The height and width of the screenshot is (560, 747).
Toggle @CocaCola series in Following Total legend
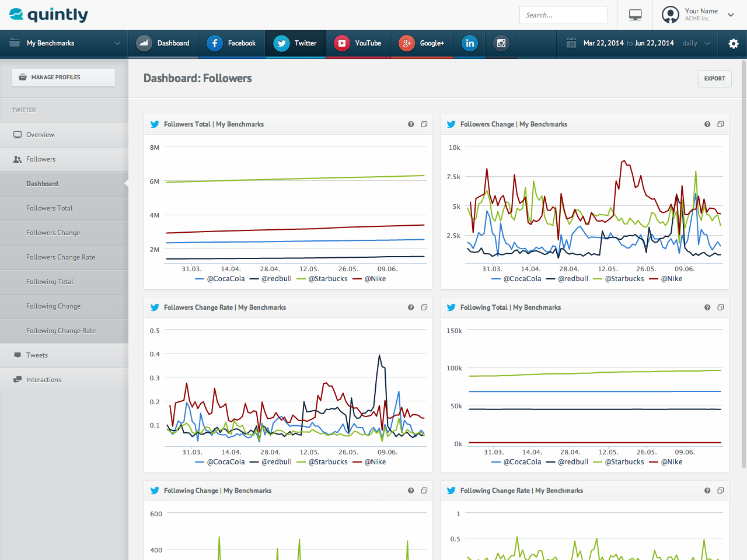[516, 462]
